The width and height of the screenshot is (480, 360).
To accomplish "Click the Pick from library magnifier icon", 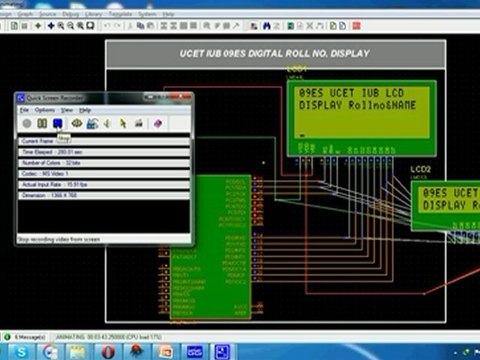I will click(207, 26).
